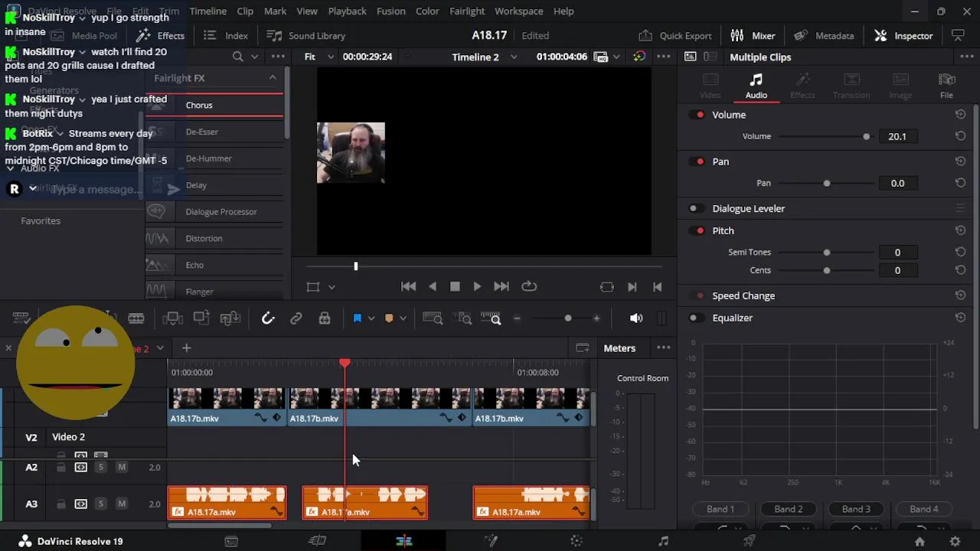Open the Timeline 2 name dropdown

click(x=513, y=57)
